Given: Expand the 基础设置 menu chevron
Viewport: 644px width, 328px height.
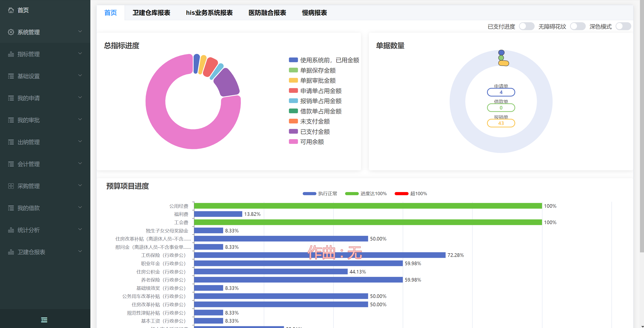Looking at the screenshot, I should coord(80,76).
